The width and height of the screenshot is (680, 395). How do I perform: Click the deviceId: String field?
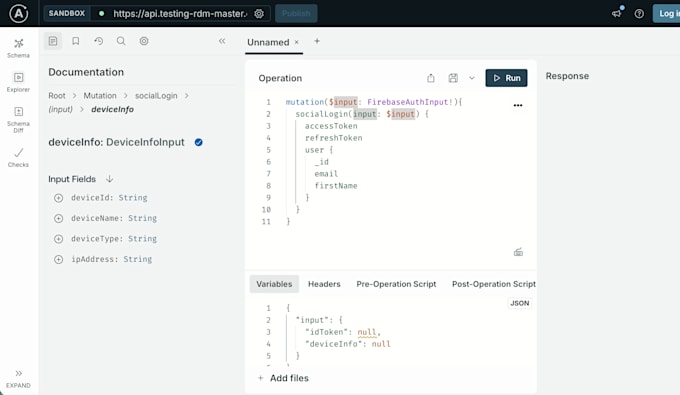[x=109, y=198]
